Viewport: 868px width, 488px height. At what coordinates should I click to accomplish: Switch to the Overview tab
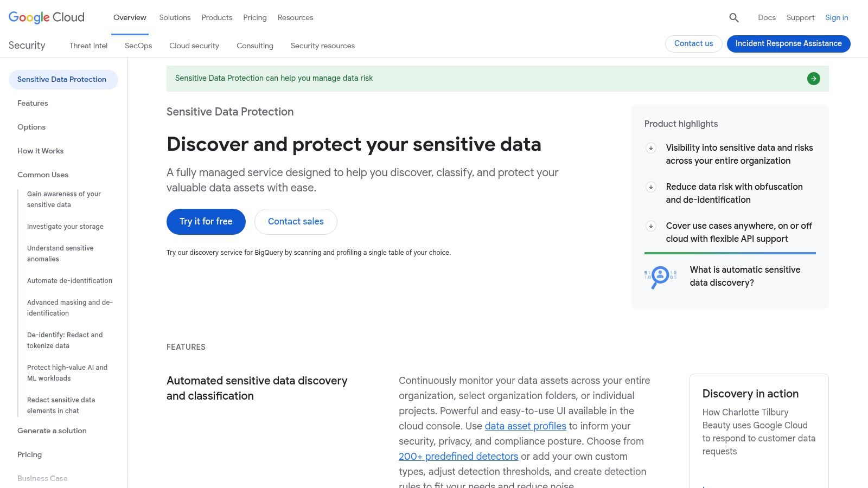(129, 17)
